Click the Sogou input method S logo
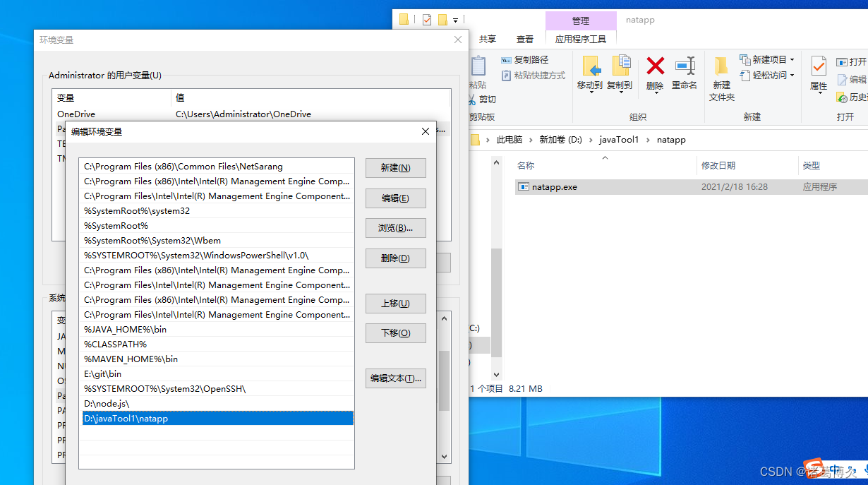This screenshot has width=868, height=485. [x=814, y=469]
